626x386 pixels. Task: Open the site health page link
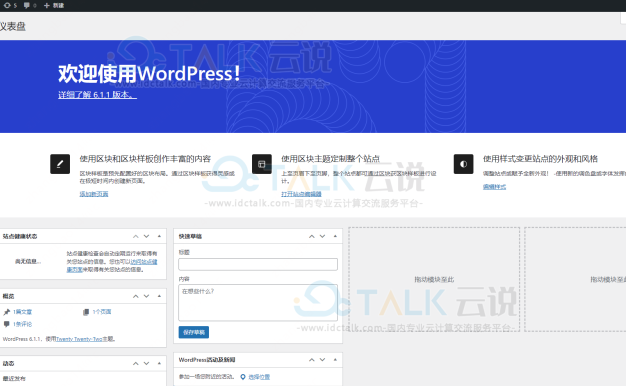point(144,262)
